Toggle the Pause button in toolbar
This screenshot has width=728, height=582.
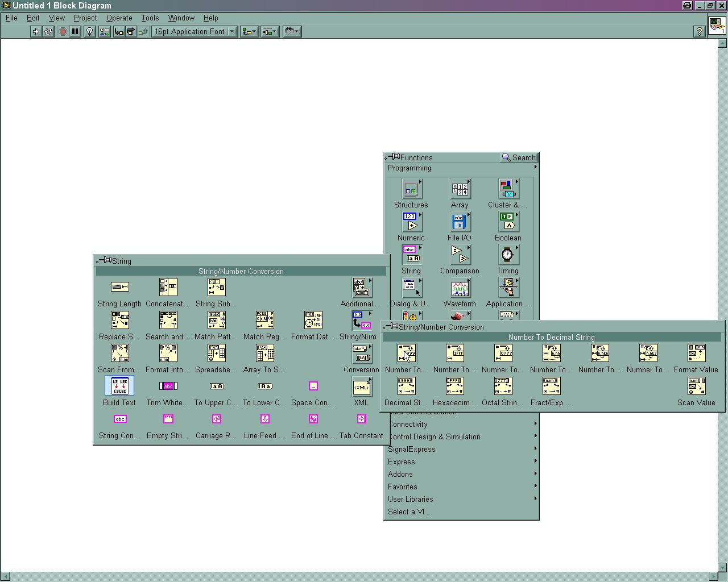coord(75,32)
